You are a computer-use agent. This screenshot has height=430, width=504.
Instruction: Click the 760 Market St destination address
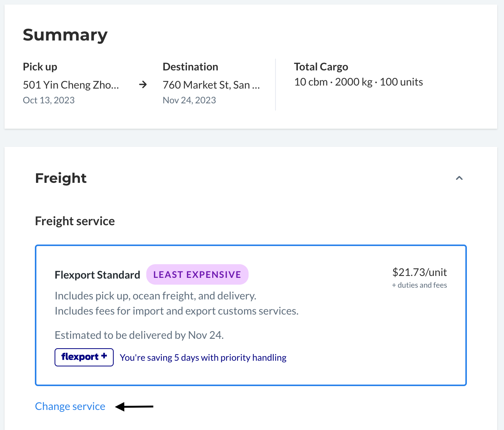(211, 85)
